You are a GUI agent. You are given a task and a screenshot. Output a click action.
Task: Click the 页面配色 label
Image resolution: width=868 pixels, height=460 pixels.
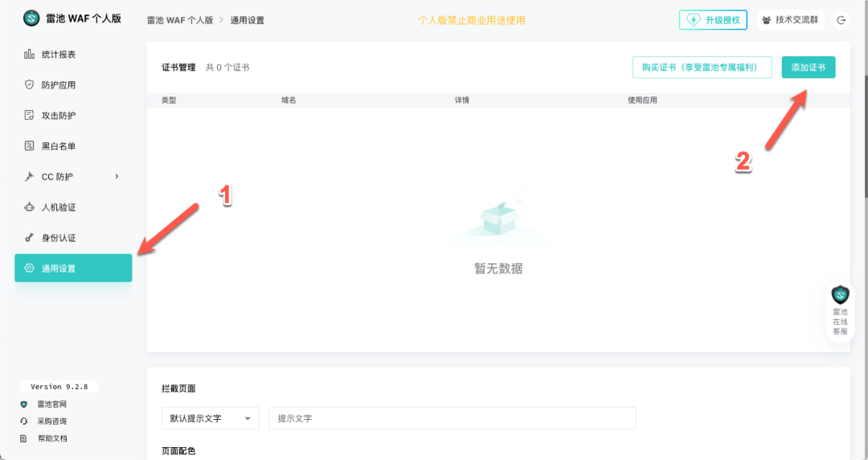[178, 450]
